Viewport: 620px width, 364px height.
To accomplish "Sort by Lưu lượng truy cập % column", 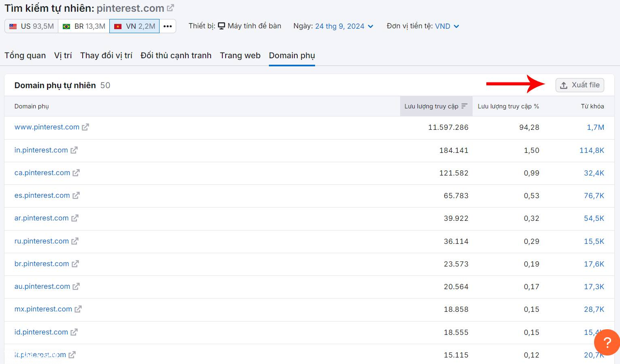I will pos(508,106).
